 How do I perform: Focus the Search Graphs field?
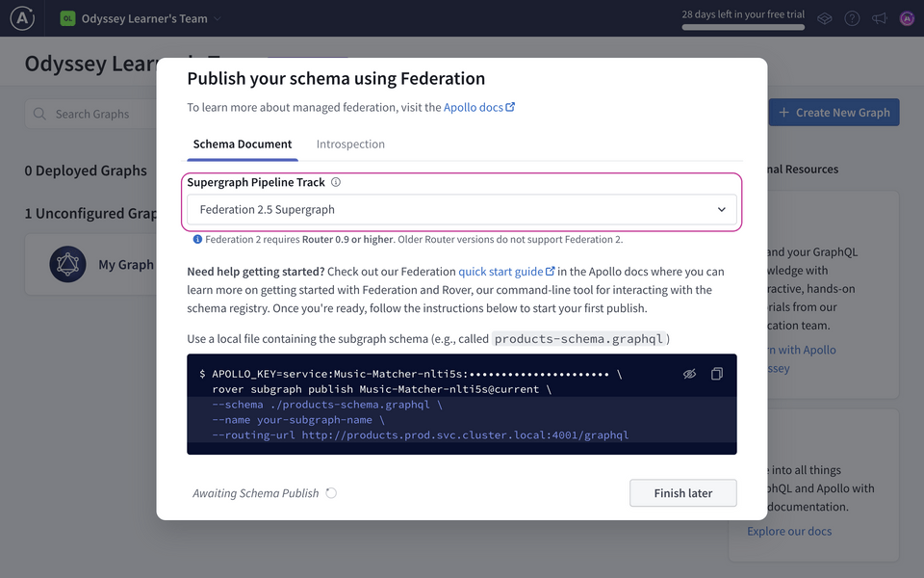coord(91,114)
